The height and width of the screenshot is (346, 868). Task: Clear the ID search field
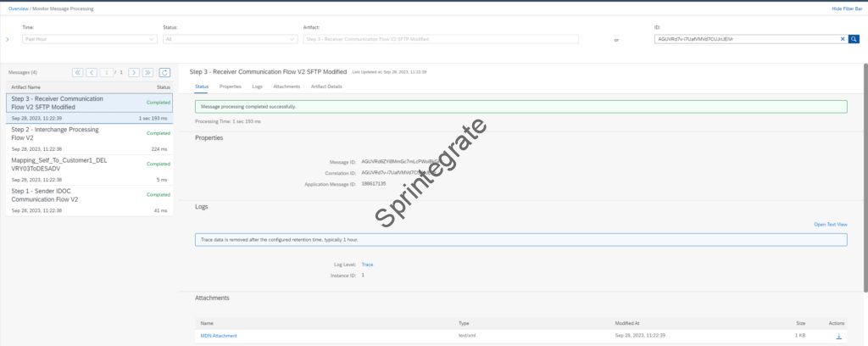pyautogui.click(x=843, y=39)
